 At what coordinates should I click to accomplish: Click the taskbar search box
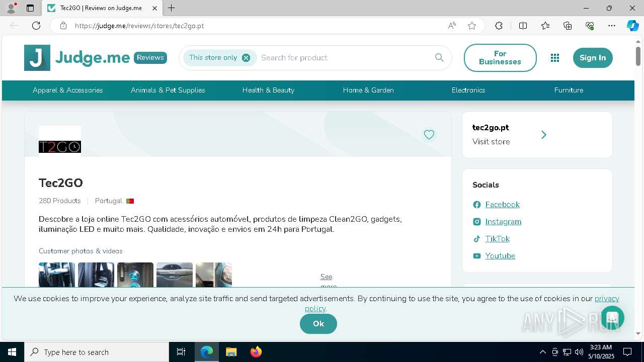point(97,352)
